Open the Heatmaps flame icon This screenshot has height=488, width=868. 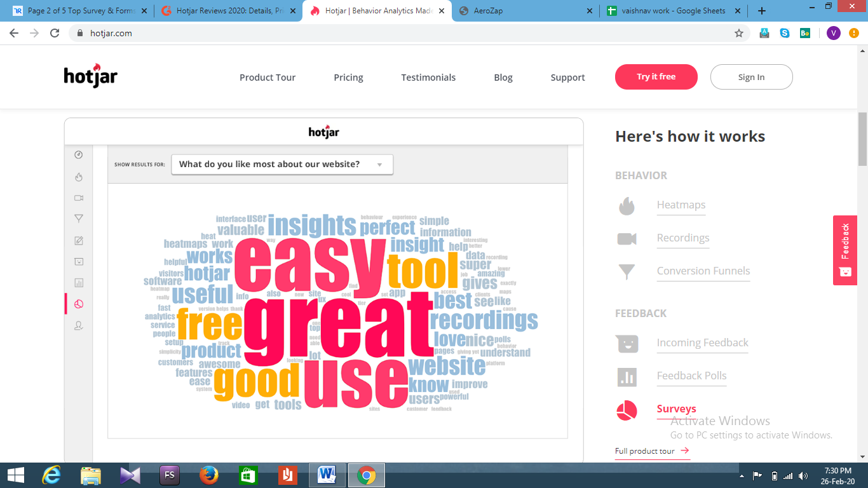click(x=627, y=206)
